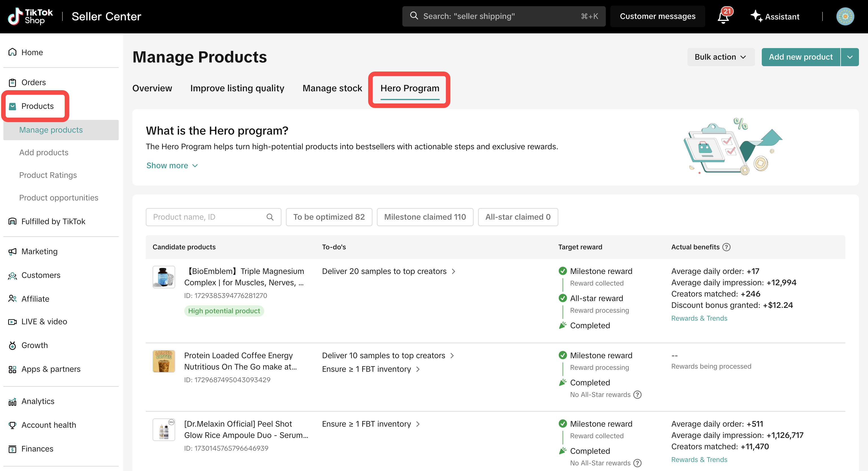This screenshot has width=868, height=471.
Task: Click the profile avatar icon
Action: click(845, 16)
